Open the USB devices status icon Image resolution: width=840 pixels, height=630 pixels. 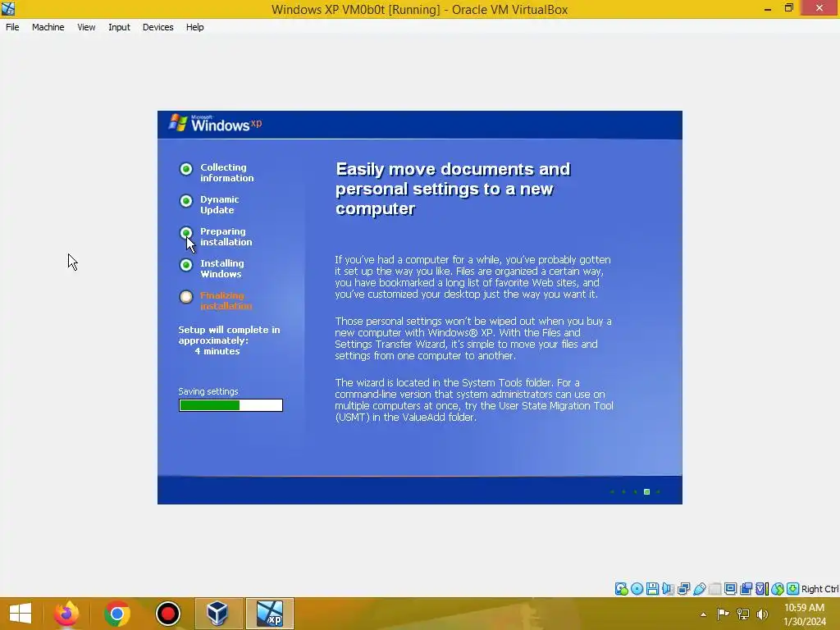pos(699,589)
